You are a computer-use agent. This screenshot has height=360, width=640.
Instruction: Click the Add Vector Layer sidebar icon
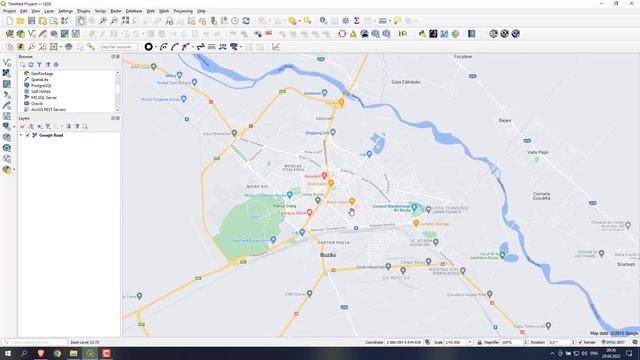click(7, 62)
